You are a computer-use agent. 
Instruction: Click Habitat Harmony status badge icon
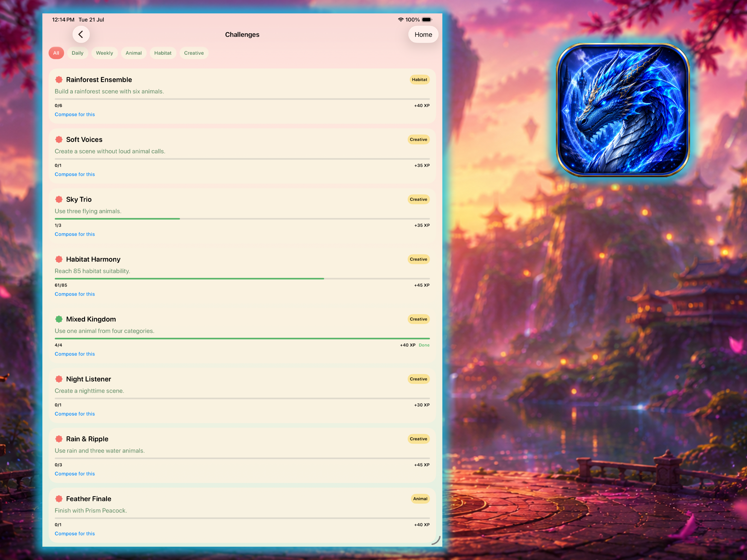coord(59,259)
